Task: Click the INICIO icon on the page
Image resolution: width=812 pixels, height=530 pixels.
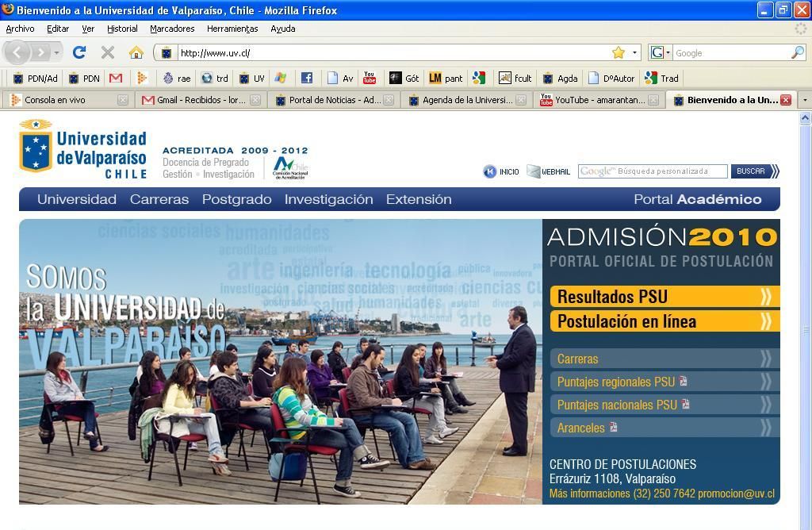Action: [490, 171]
